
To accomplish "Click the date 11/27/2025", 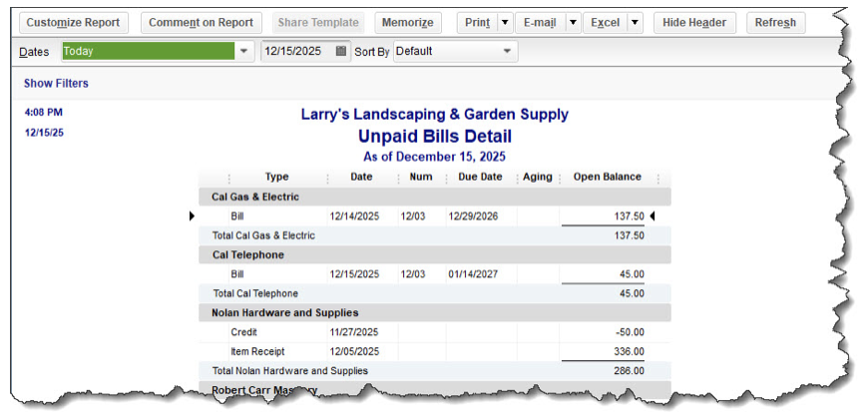I will point(354,332).
